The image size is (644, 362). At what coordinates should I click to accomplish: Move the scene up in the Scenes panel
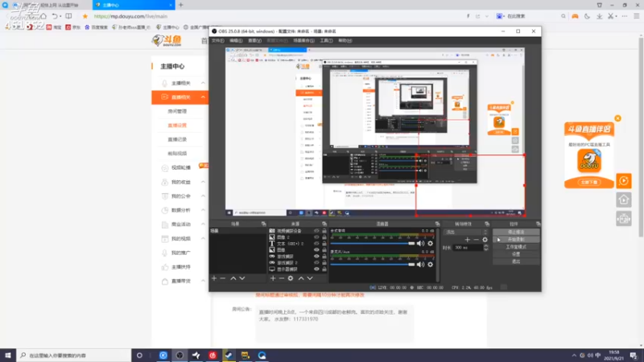(233, 278)
